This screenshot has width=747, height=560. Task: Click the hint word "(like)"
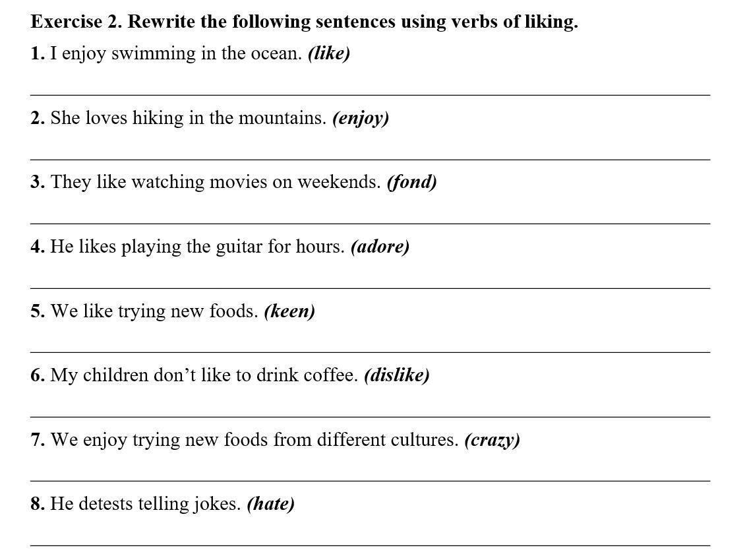pyautogui.click(x=329, y=53)
